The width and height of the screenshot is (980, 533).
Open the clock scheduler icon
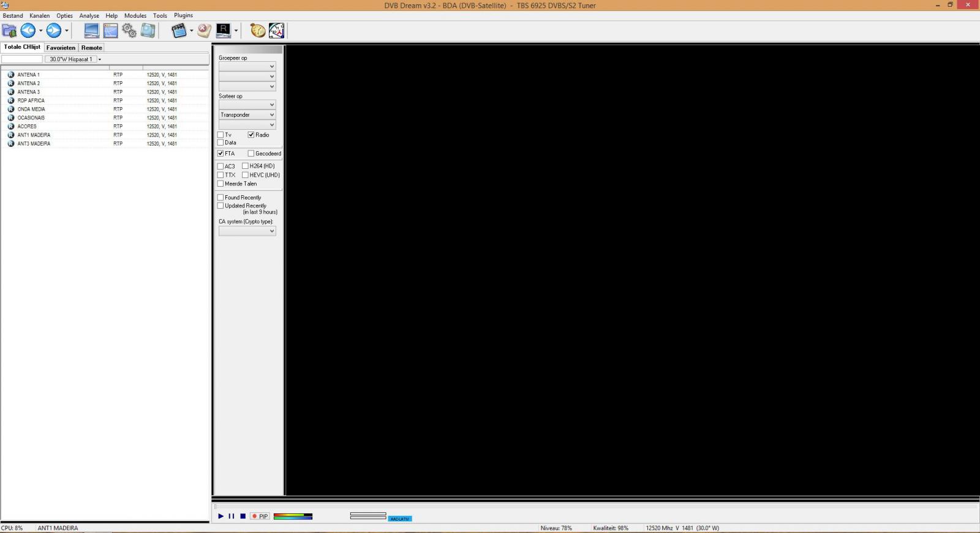[x=277, y=31]
